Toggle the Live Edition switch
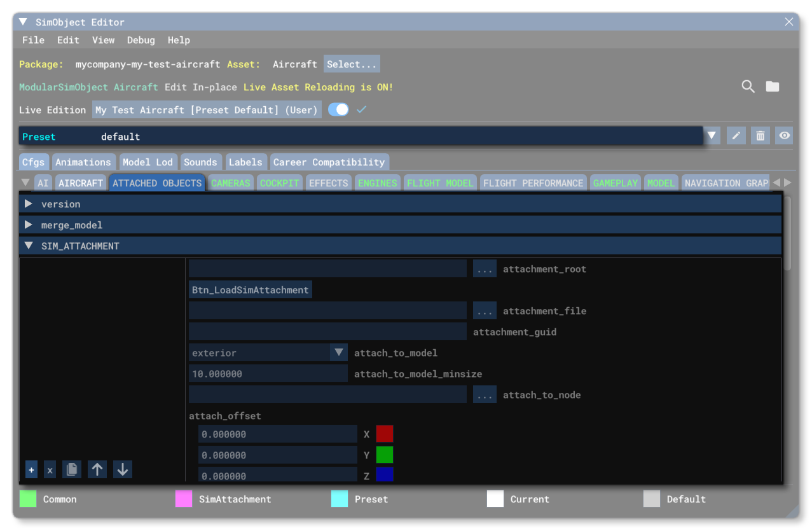The width and height of the screenshot is (812, 531). [338, 110]
